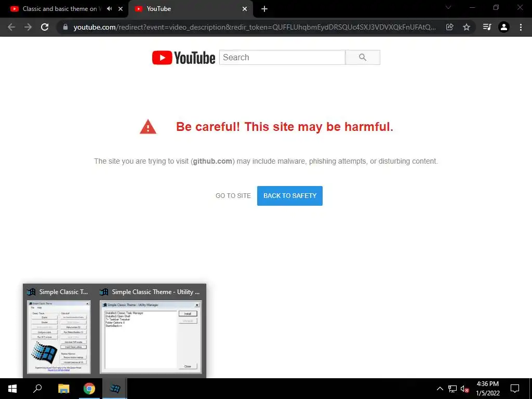Open a new tab with plus button
This screenshot has width=532, height=399.
coord(264,9)
